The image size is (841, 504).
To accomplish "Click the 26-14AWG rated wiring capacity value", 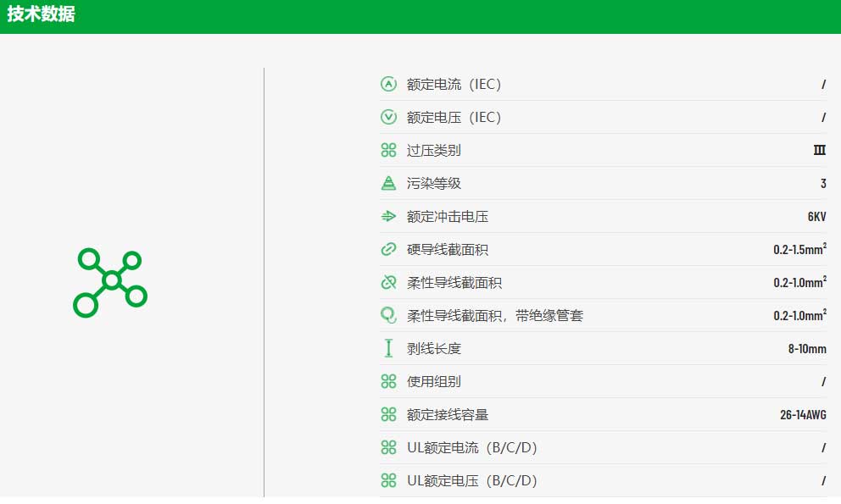I will 803,414.
